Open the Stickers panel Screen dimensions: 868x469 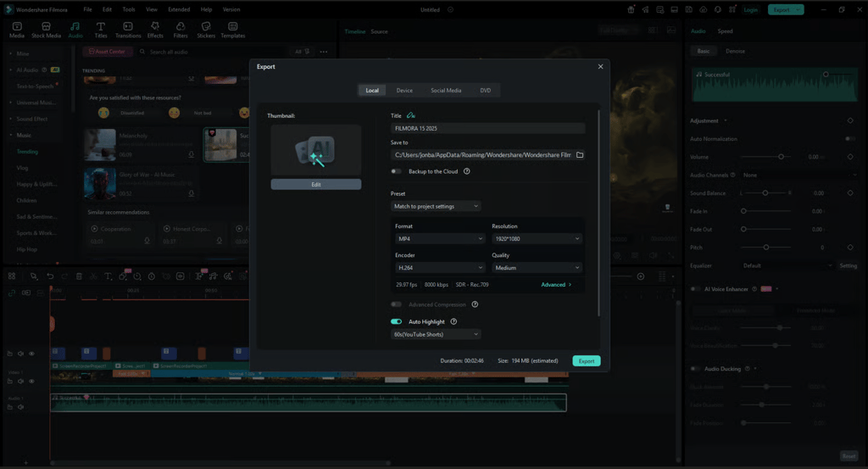tap(206, 30)
